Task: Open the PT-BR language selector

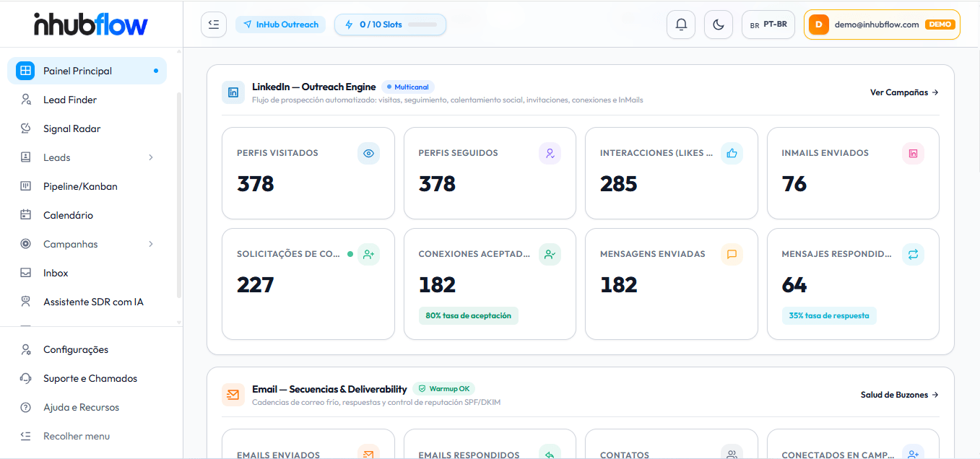Action: 768,25
